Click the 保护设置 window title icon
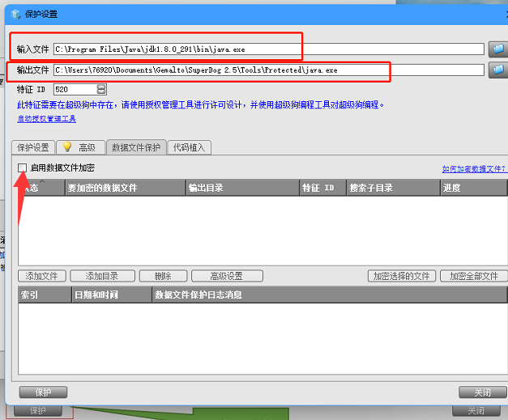Screen dimensions: 508x420 click(x=15, y=15)
